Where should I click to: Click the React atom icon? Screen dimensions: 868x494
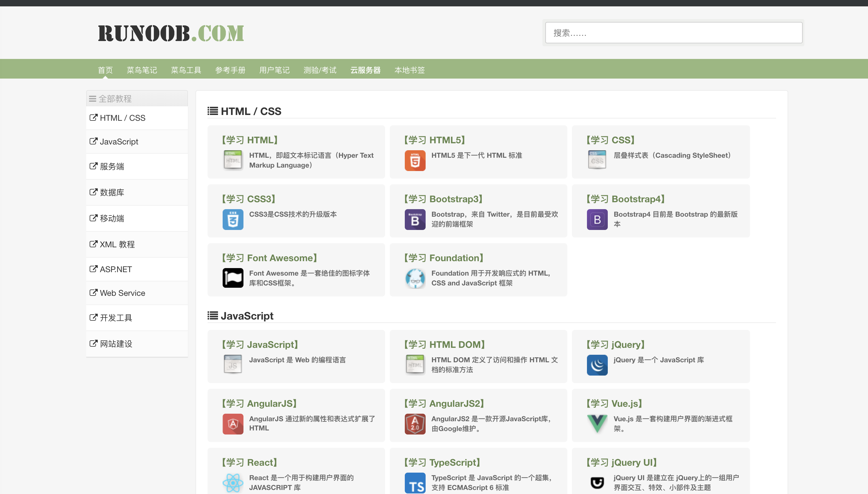click(233, 483)
